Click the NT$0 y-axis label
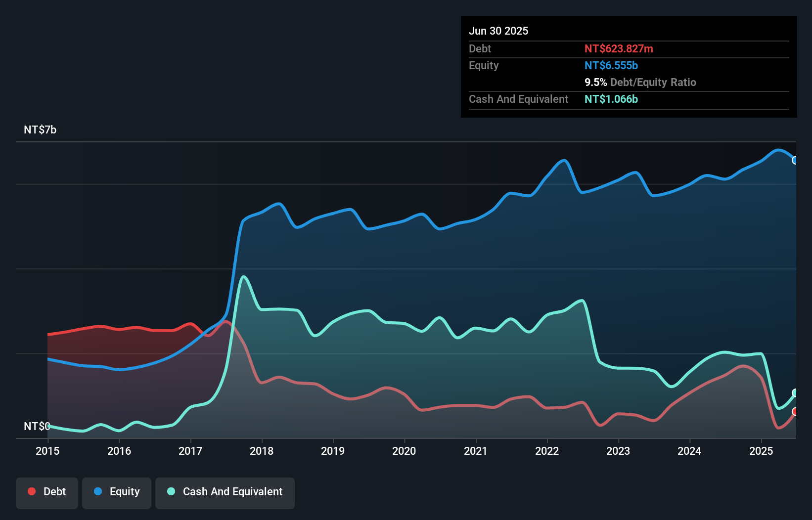The height and width of the screenshot is (520, 812). pos(37,426)
